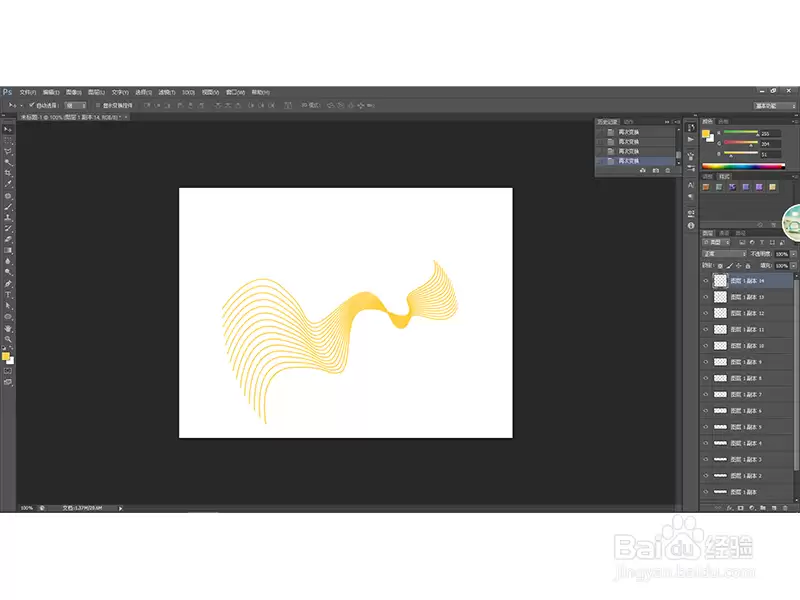Image resolution: width=800 pixels, height=600 pixels.
Task: Open Color panel flyout menu
Action: pyautogui.click(x=795, y=121)
